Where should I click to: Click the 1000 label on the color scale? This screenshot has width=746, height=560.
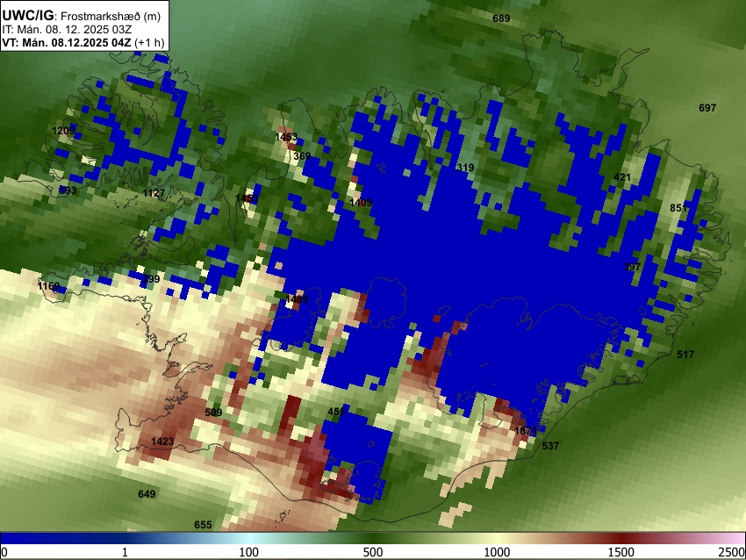pyautogui.click(x=497, y=552)
